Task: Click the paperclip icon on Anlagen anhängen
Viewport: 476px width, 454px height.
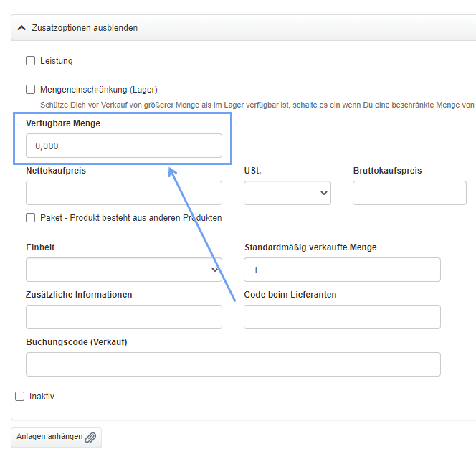Action: point(90,438)
